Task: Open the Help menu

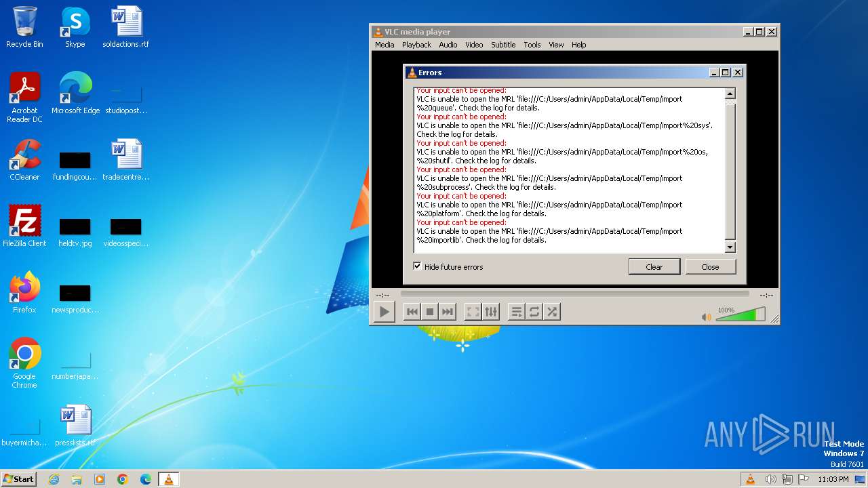Action: click(578, 45)
